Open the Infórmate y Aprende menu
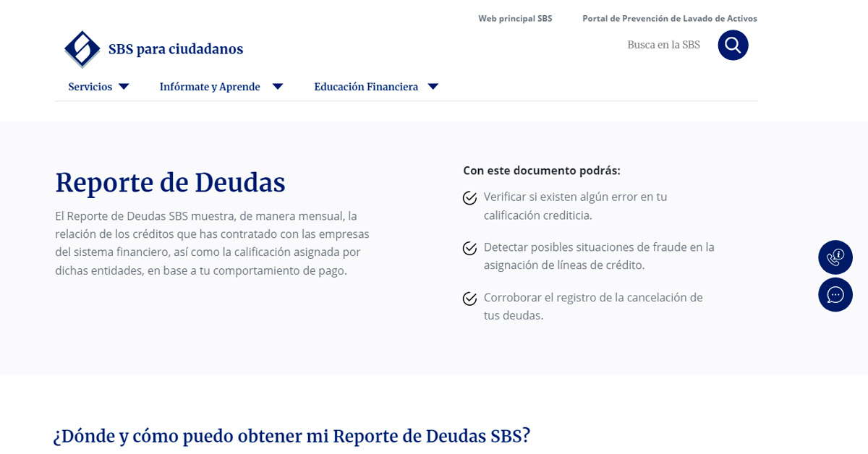 click(x=210, y=87)
